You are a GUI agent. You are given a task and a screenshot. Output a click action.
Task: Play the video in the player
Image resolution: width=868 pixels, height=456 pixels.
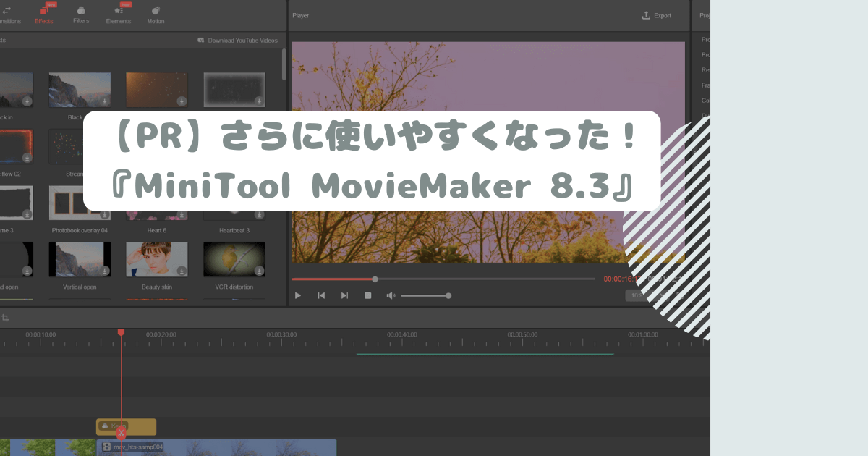point(298,295)
